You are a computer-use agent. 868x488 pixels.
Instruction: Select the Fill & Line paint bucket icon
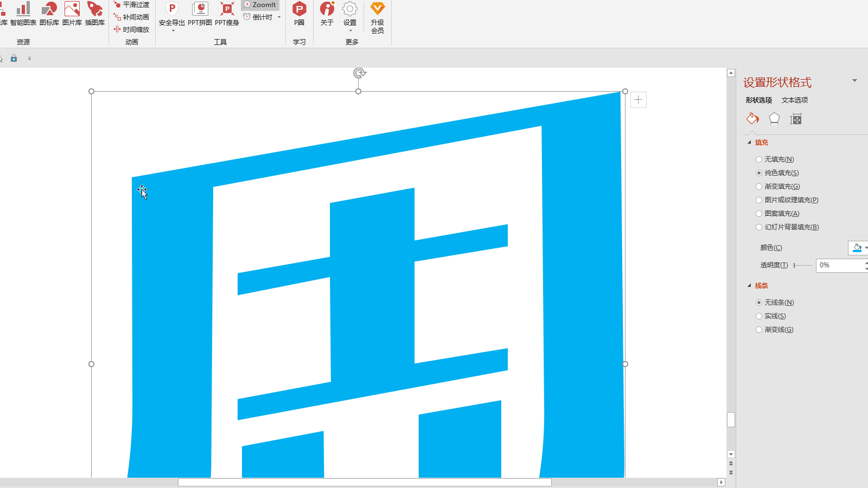tap(752, 119)
